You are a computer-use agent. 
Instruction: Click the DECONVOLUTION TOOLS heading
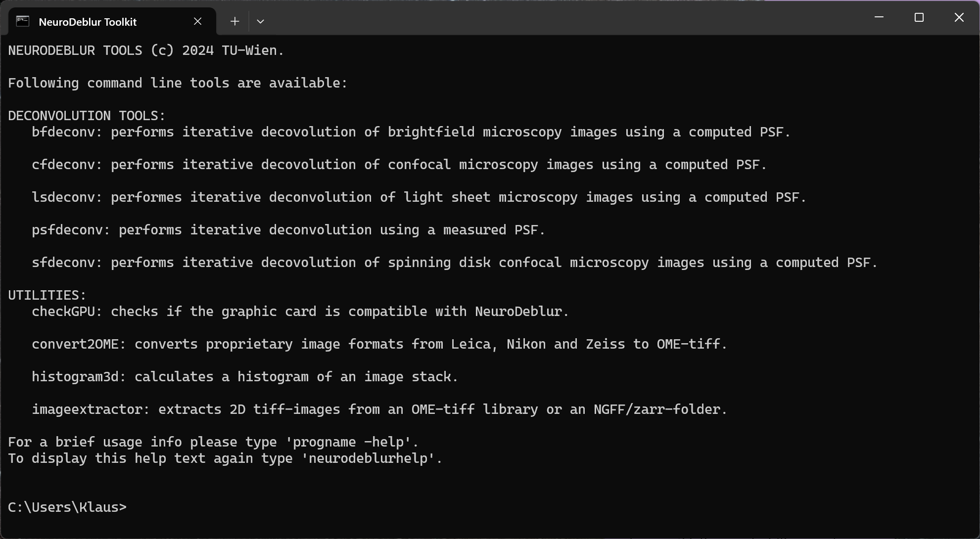(x=87, y=116)
